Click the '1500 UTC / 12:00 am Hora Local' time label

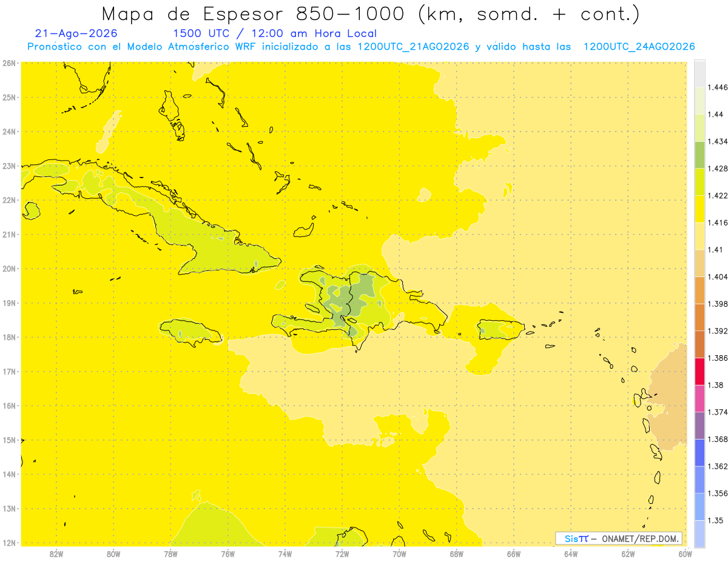click(275, 33)
